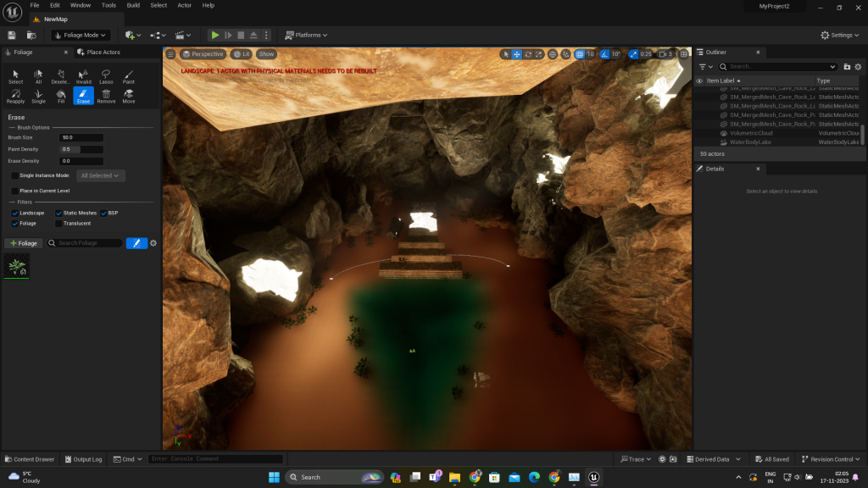Click the add Foliage button

(23, 243)
